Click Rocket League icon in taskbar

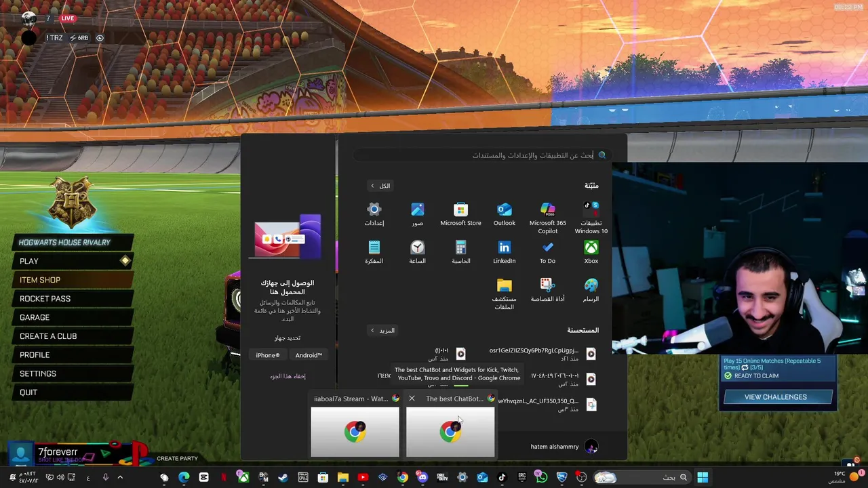561,478
